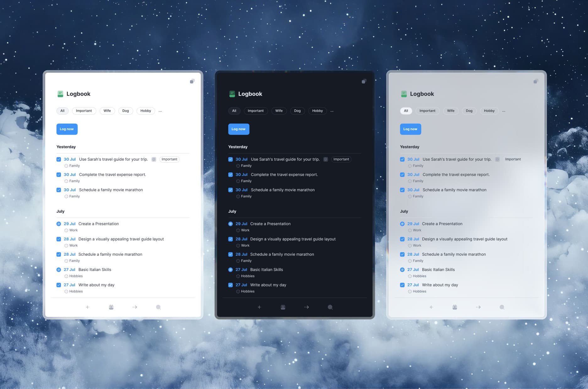This screenshot has width=588, height=389.
Task: Click Important tag on Sarah's travel guide, translucent window
Action: (x=513, y=159)
